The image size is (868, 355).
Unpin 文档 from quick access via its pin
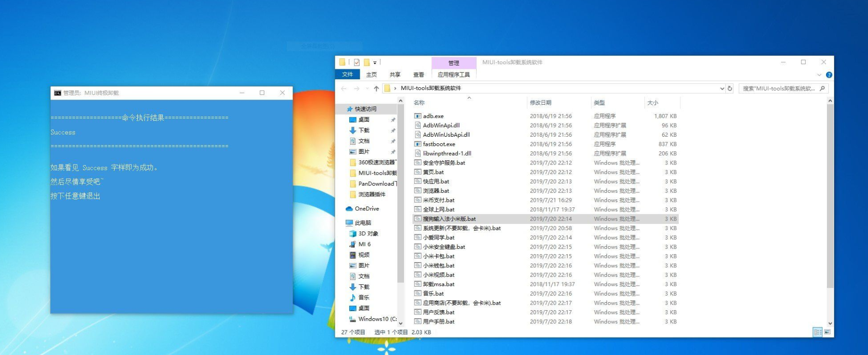[x=393, y=141]
